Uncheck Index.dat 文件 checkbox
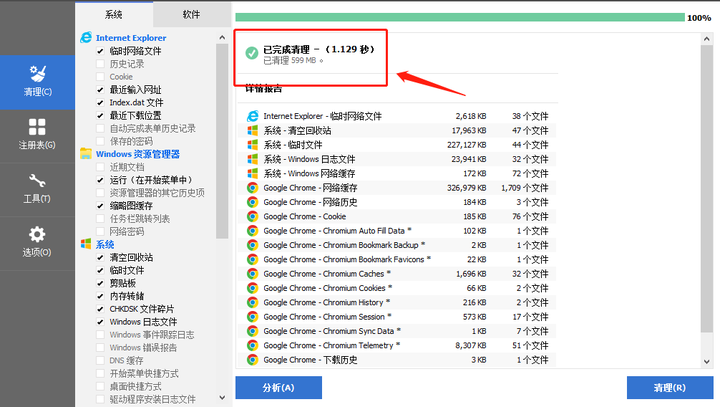Viewport: 720px width, 407px height. point(100,102)
